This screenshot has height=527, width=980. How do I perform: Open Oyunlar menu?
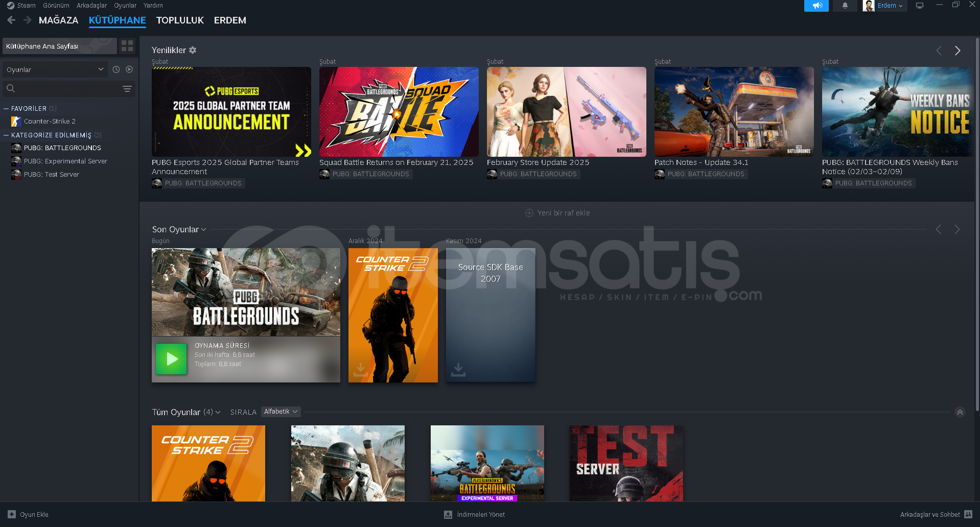(x=125, y=6)
